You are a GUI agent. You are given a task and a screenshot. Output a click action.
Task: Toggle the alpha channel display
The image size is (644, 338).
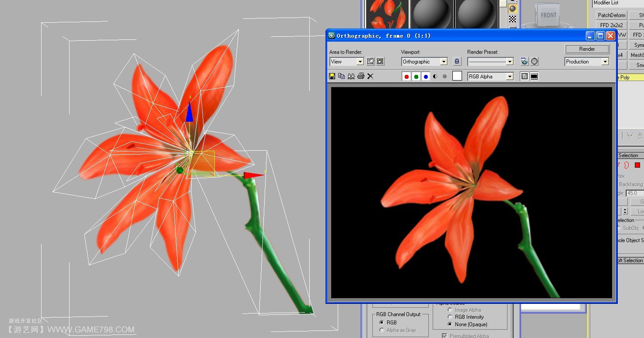435,77
